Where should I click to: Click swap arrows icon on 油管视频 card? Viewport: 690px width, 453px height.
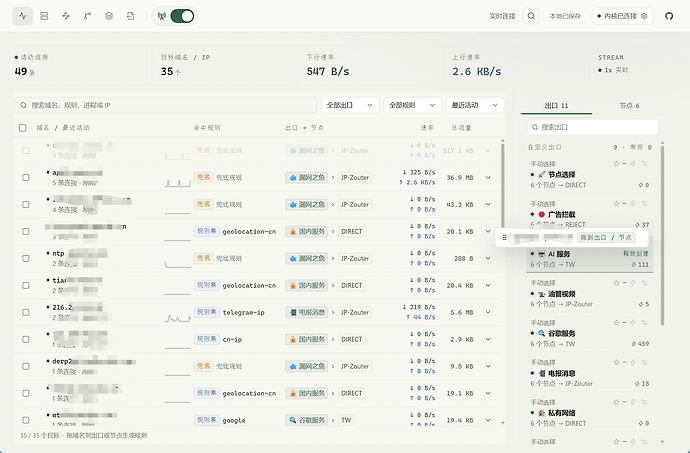[x=644, y=283]
